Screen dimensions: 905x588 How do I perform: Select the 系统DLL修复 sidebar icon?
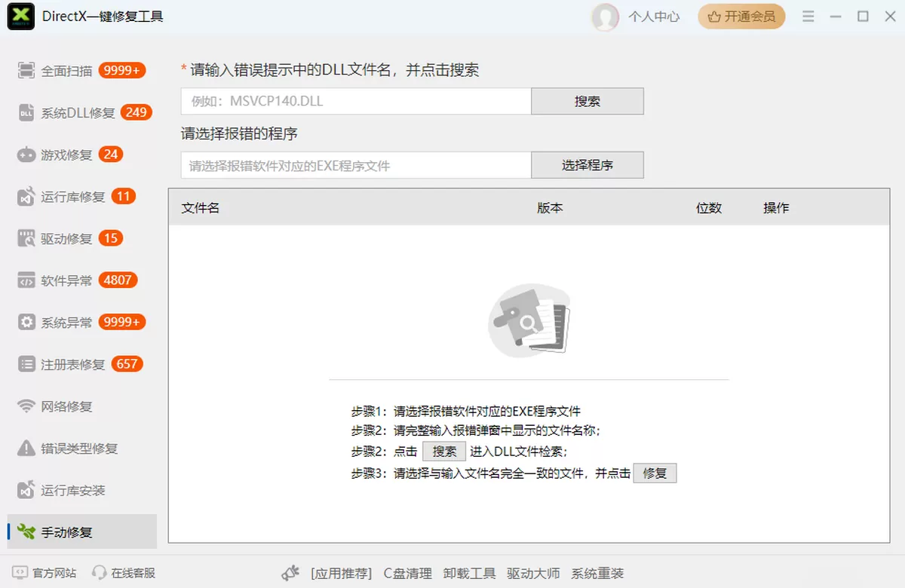pyautogui.click(x=26, y=113)
